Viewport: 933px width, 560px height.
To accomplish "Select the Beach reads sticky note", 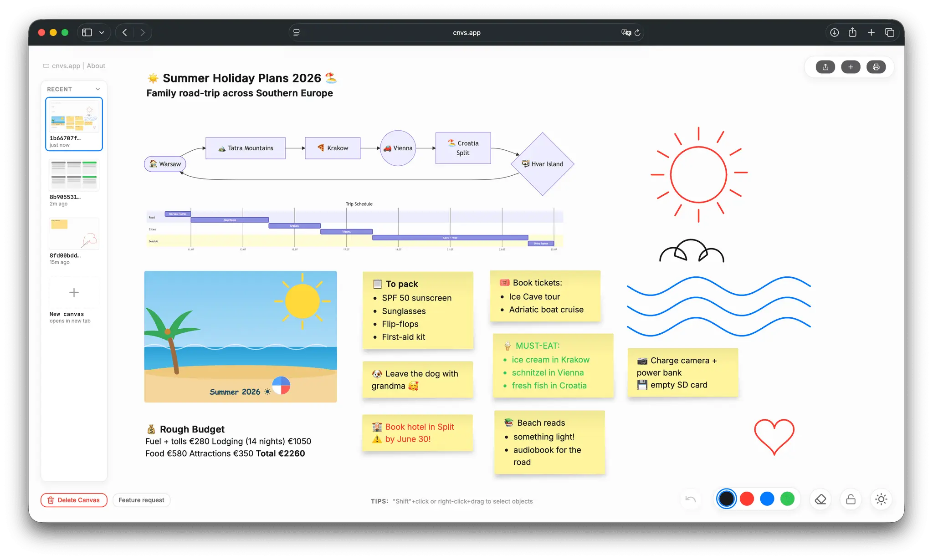I will (549, 442).
